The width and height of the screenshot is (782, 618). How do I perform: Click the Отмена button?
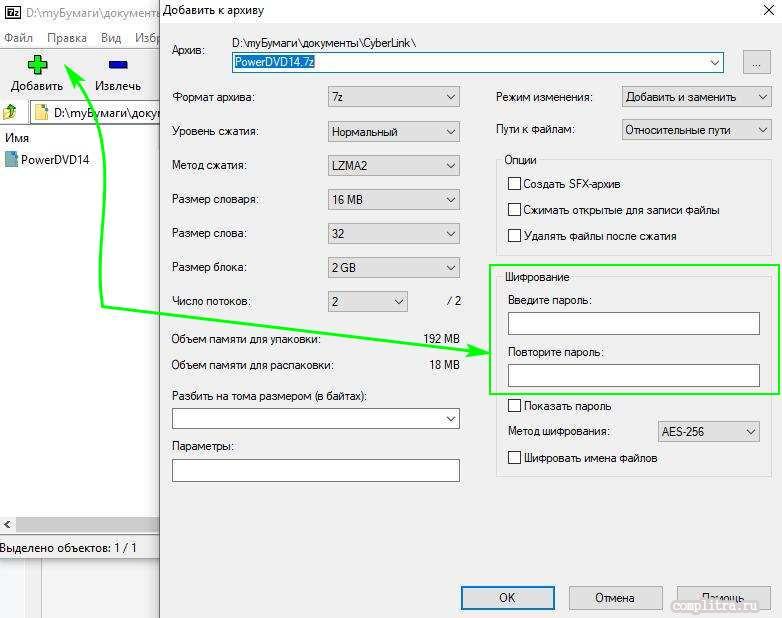(x=615, y=598)
